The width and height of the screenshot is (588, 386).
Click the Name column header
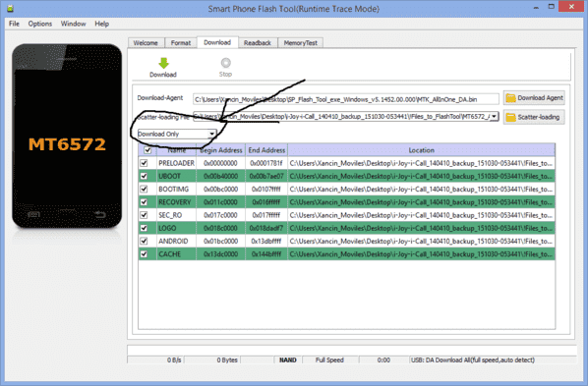(176, 150)
